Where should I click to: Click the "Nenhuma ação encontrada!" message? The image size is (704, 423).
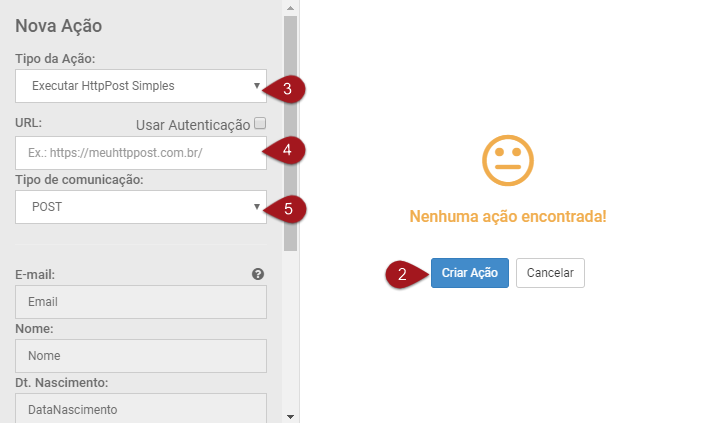[508, 217]
